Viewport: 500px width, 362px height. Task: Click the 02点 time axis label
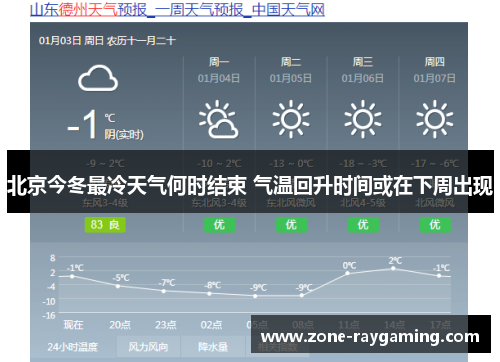[x=211, y=325]
